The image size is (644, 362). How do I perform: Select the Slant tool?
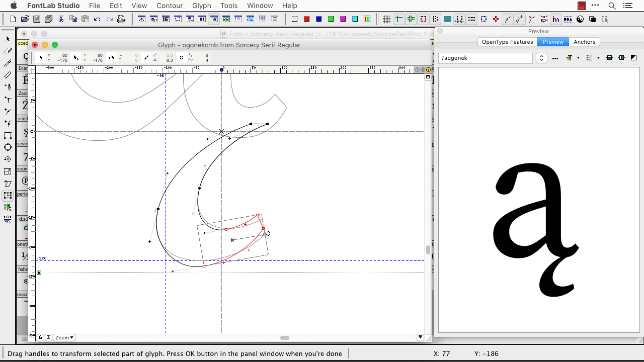point(8,184)
